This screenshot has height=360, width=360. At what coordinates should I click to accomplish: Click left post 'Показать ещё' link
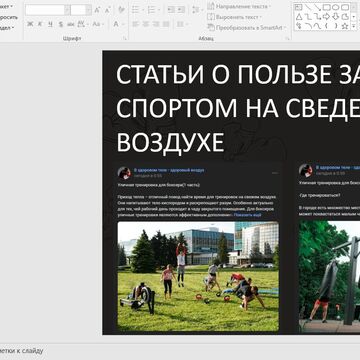click(247, 215)
